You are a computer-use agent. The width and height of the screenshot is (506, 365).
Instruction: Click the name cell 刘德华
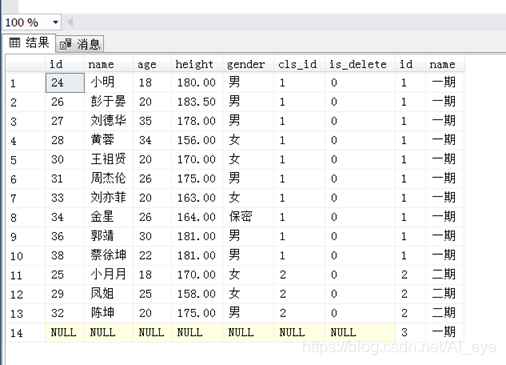point(109,121)
